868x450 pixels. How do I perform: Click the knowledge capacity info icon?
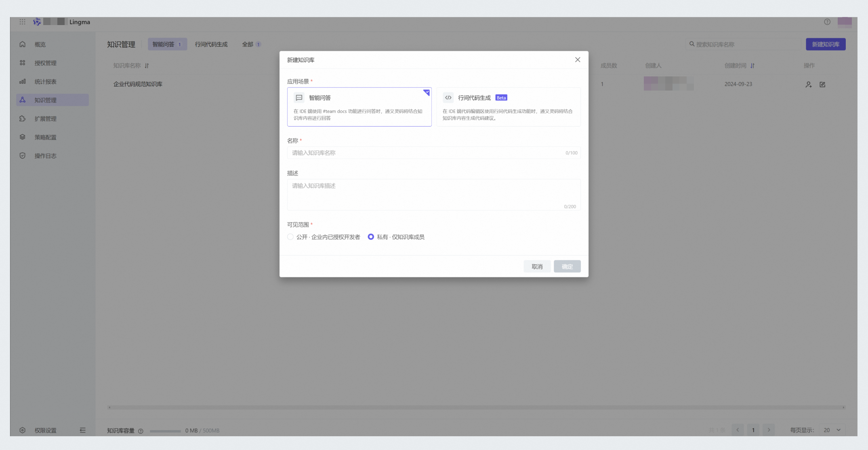point(141,431)
